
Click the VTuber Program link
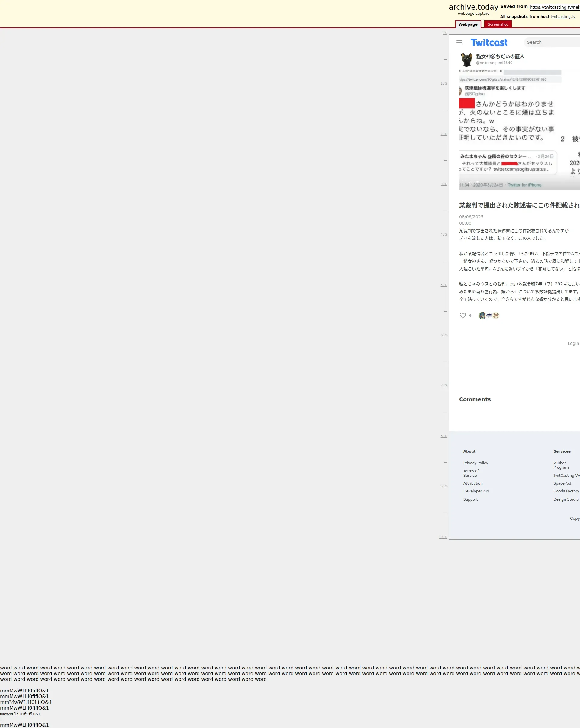click(560, 465)
